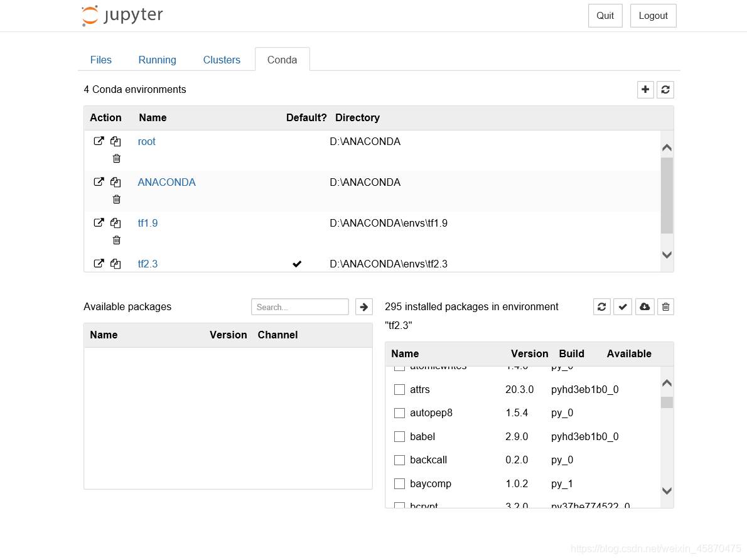
Task: Select the tf2.3 environment link
Action: 148,264
